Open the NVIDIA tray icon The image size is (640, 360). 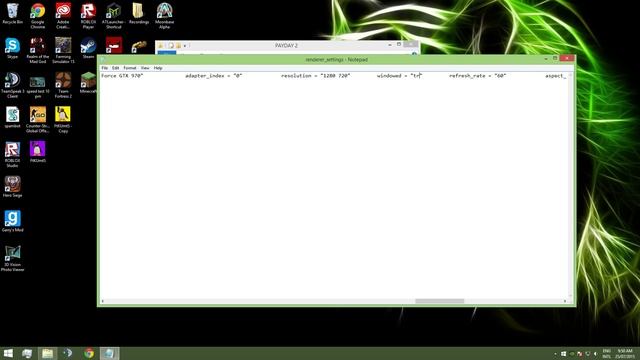tap(571, 354)
